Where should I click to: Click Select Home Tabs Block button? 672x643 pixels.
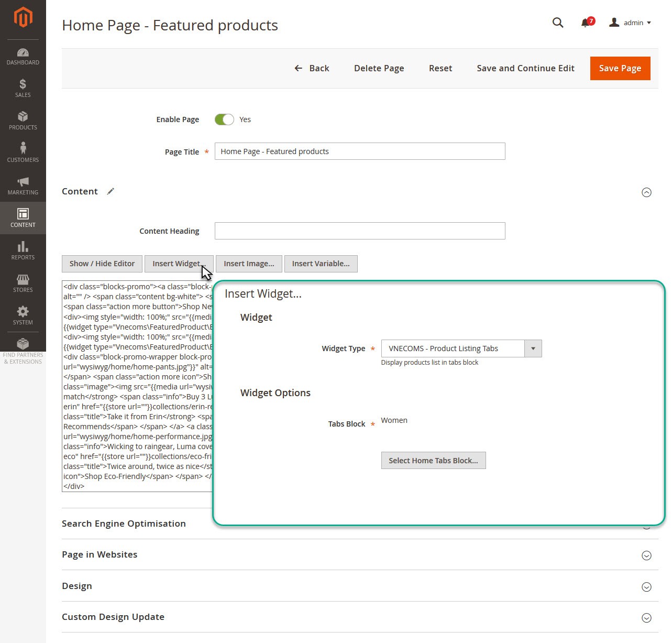pos(433,460)
